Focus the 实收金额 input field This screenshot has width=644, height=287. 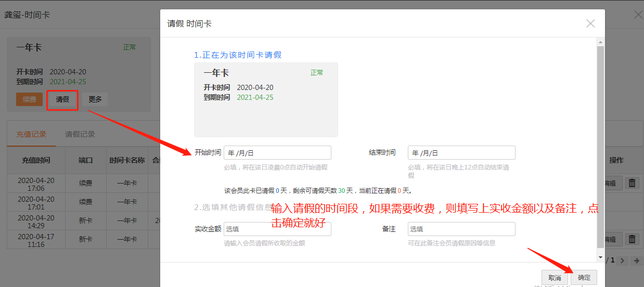pyautogui.click(x=277, y=229)
